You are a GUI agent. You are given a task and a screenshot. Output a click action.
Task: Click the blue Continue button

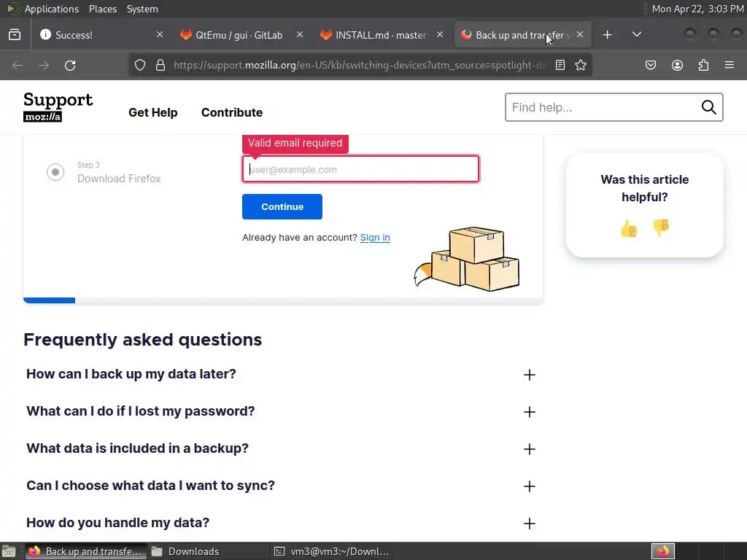point(282,206)
